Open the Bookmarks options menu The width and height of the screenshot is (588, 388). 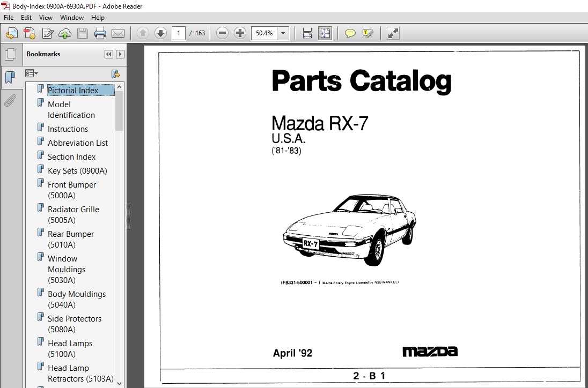32,74
